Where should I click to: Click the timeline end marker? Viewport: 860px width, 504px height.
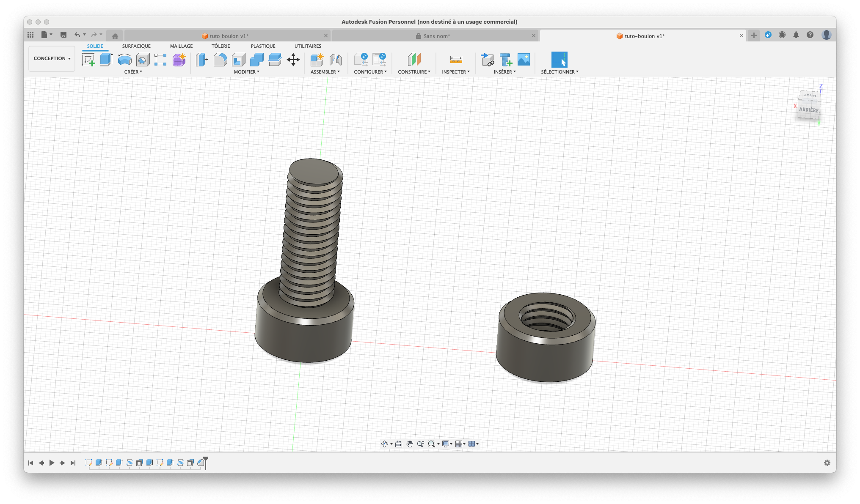coord(206,463)
